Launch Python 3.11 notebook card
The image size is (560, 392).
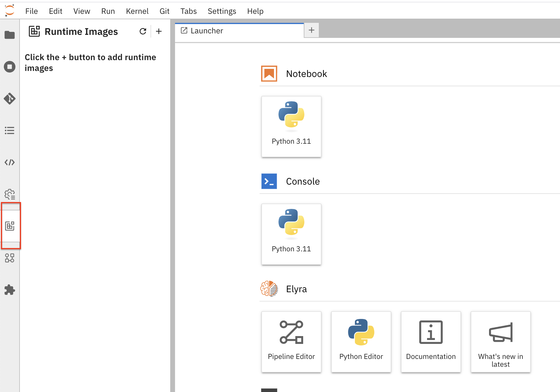(291, 127)
